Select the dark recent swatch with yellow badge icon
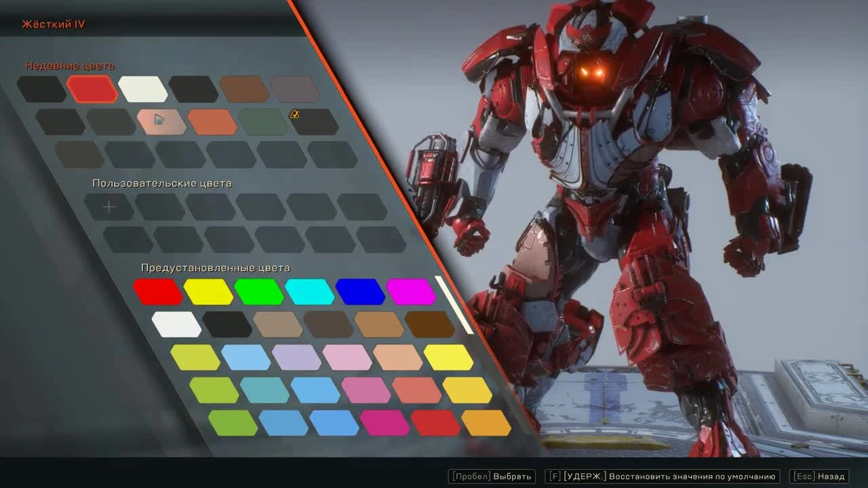The height and width of the screenshot is (488, 868). (x=313, y=122)
